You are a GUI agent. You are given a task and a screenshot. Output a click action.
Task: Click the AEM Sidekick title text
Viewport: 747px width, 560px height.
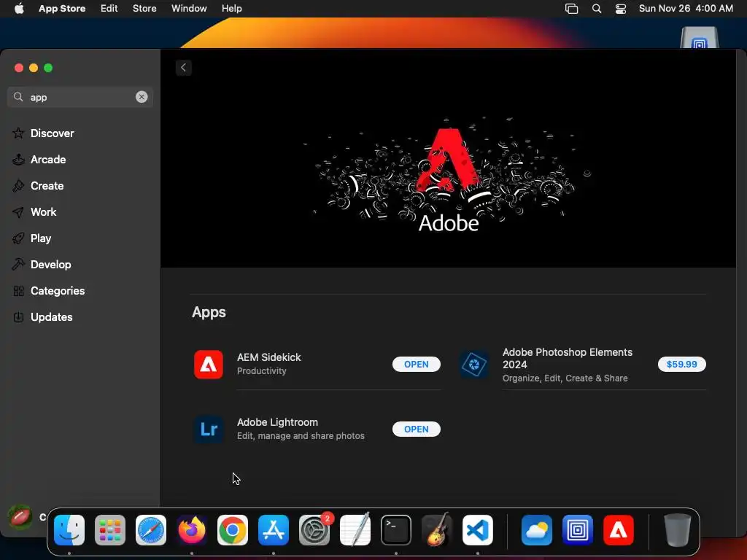tap(268, 357)
